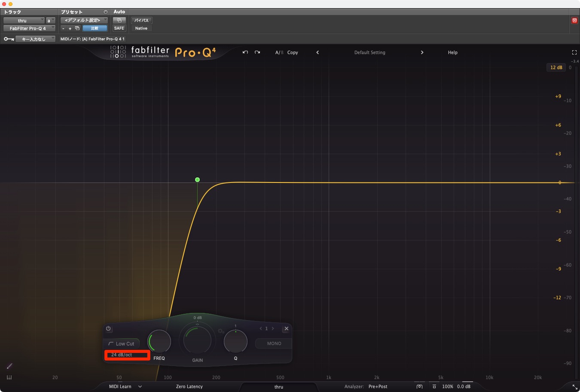The width and height of the screenshot is (580, 392).
Task: Click the Native format label
Action: click(141, 28)
